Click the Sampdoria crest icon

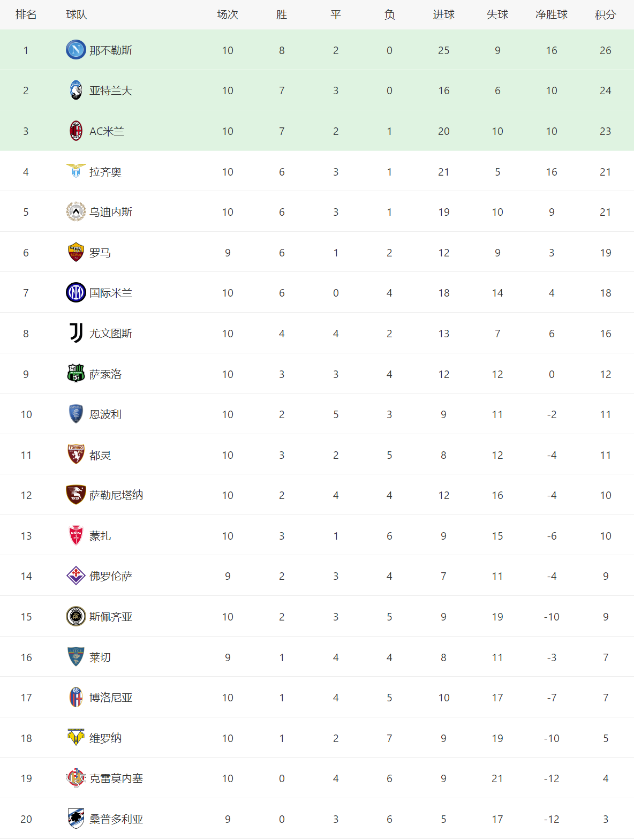pos(76,819)
